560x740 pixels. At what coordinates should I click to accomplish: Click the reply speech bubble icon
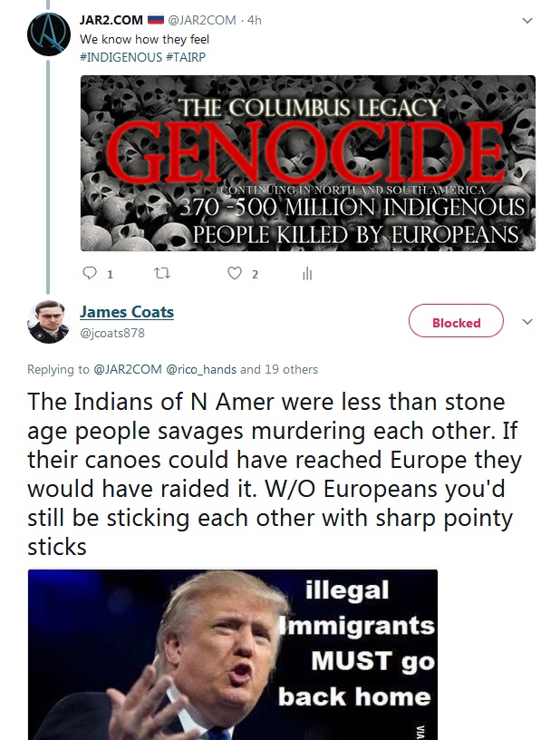[x=90, y=273]
